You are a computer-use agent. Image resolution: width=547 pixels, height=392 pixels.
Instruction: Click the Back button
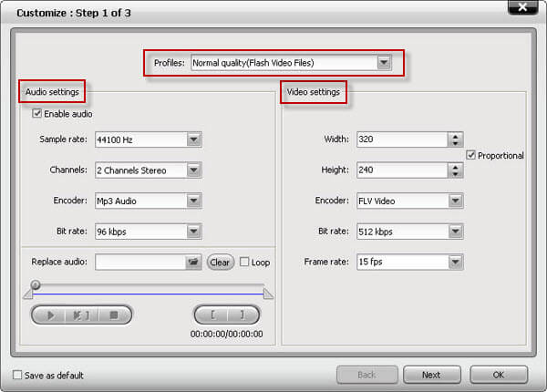(x=367, y=375)
